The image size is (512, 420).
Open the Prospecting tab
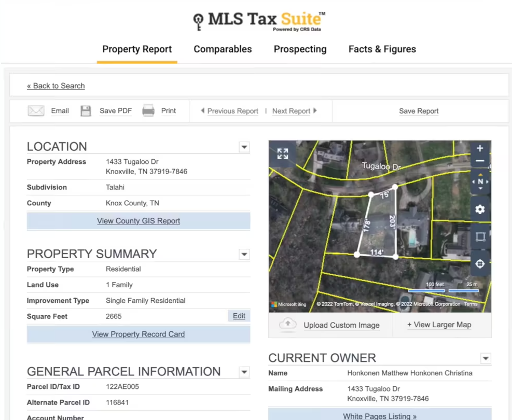click(x=300, y=49)
